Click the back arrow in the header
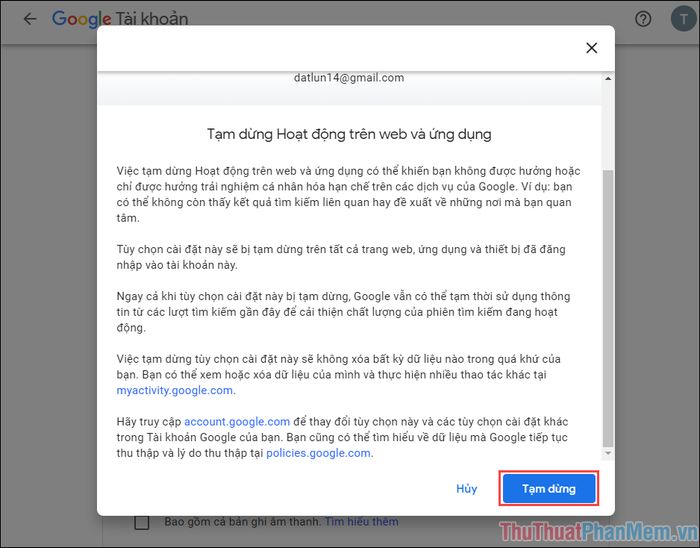Viewport: 700px width, 548px height. 30,19
